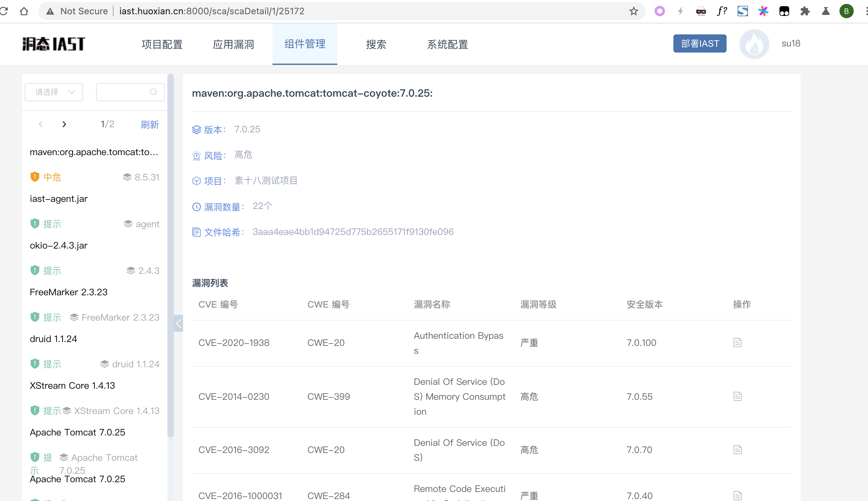Select the iast-agent.jar component
The image size is (868, 501).
click(59, 199)
